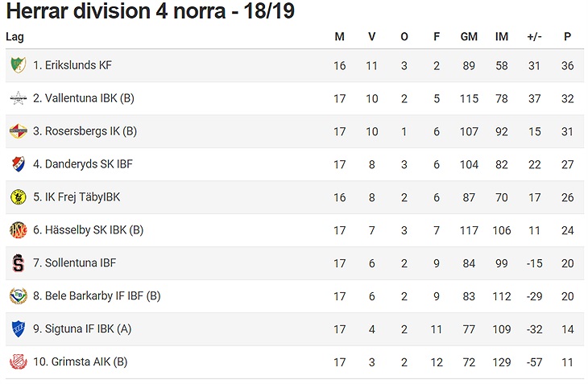Click the Erikslunds KF team crest
The height and width of the screenshot is (384, 588).
pyautogui.click(x=18, y=65)
